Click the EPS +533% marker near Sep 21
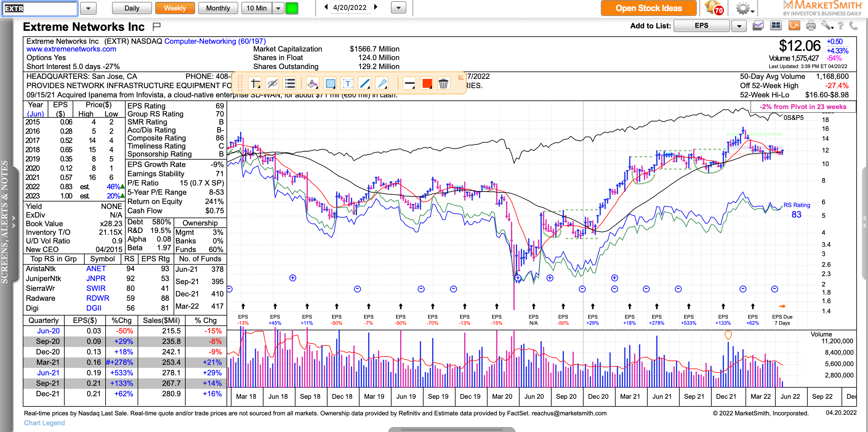The height and width of the screenshot is (432, 868). [x=689, y=320]
